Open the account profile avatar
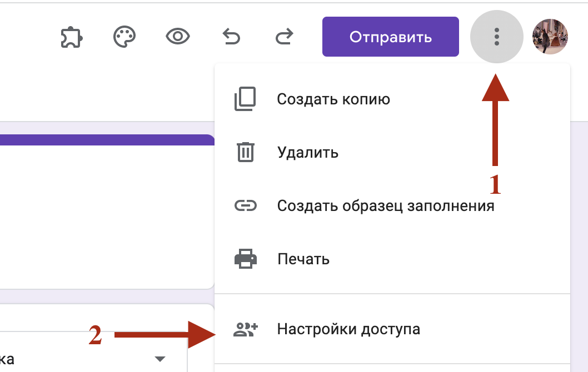The image size is (588, 372). point(550,37)
